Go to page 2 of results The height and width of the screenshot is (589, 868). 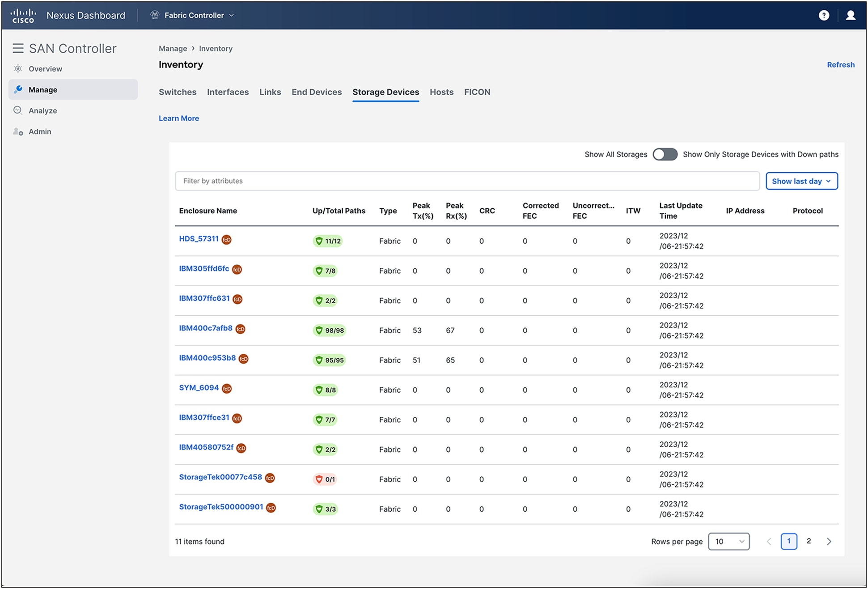click(x=809, y=541)
